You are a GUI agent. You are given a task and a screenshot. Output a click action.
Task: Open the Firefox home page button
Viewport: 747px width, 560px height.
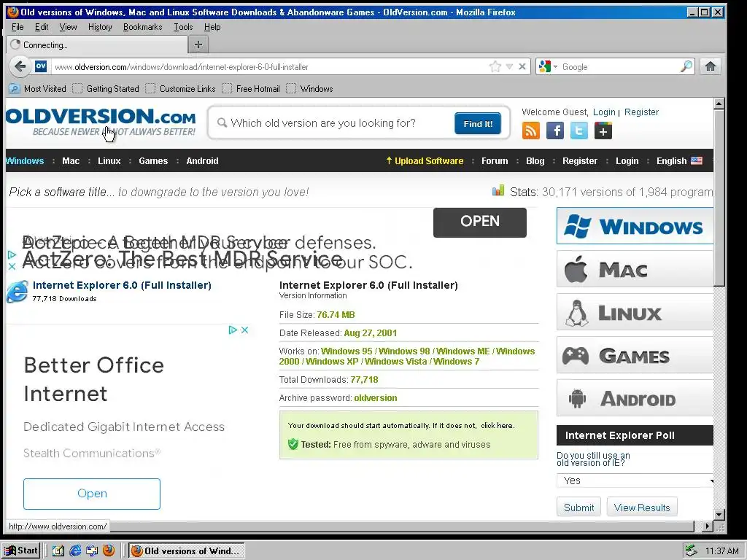tap(711, 66)
